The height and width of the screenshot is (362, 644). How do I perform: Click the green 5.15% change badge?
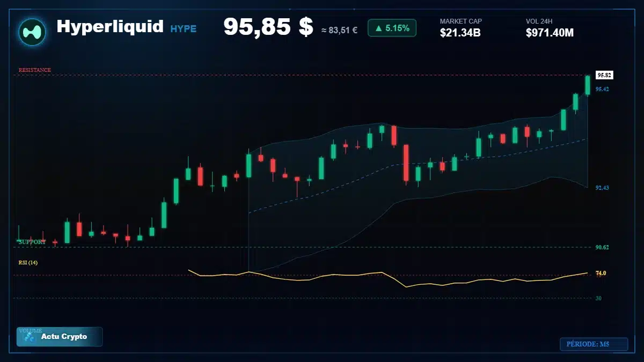tap(392, 28)
